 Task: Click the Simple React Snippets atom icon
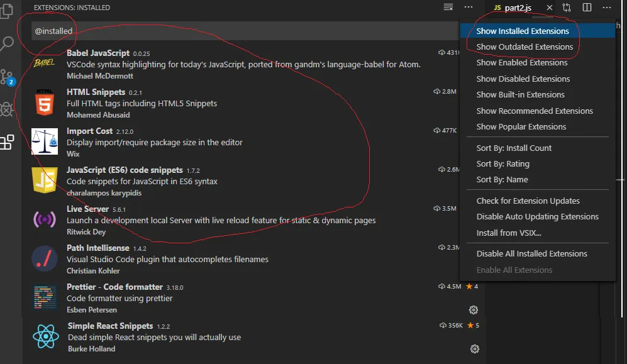click(45, 336)
